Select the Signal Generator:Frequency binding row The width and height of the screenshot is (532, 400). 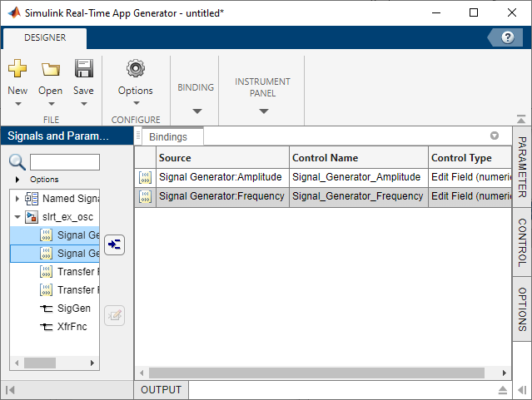pyautogui.click(x=221, y=196)
